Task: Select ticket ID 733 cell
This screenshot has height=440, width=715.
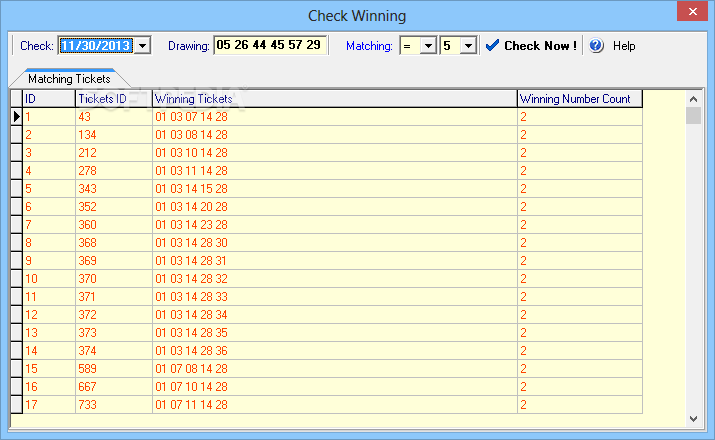Action: [114, 405]
